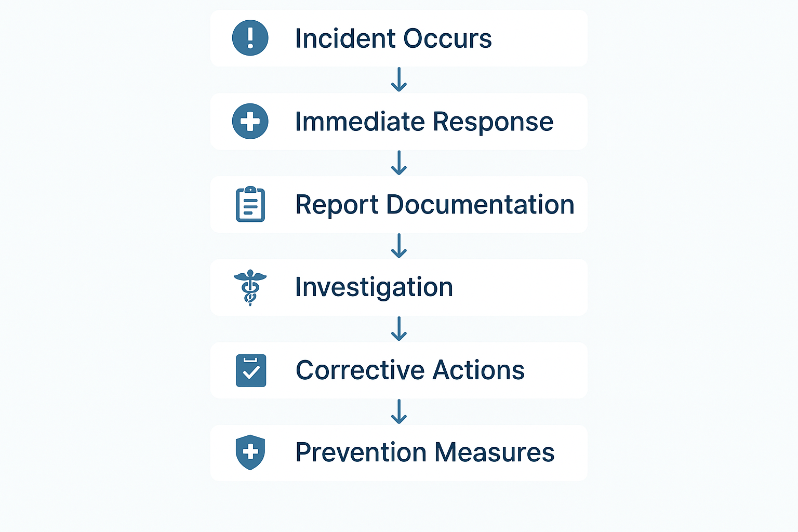798x532 pixels.
Task: Click blank area right of Incident Occurs text
Action: [x=540, y=38]
